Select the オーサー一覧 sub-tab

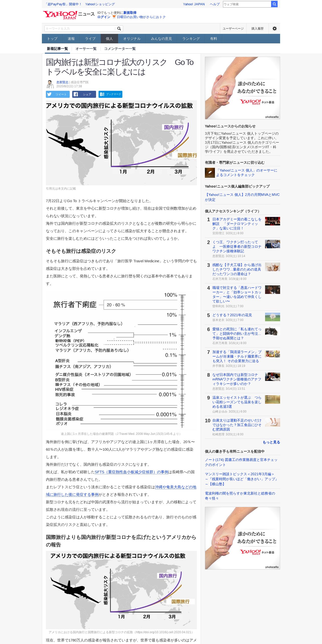tap(86, 49)
